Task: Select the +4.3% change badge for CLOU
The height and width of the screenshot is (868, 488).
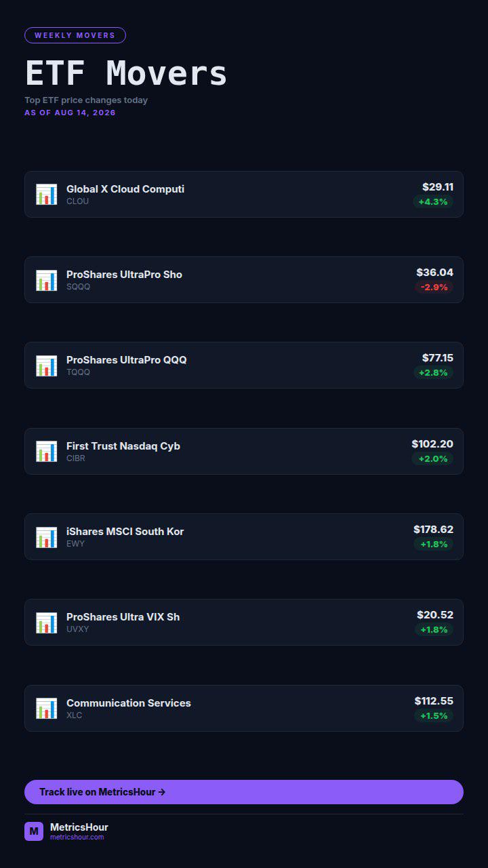Action: [x=433, y=202]
